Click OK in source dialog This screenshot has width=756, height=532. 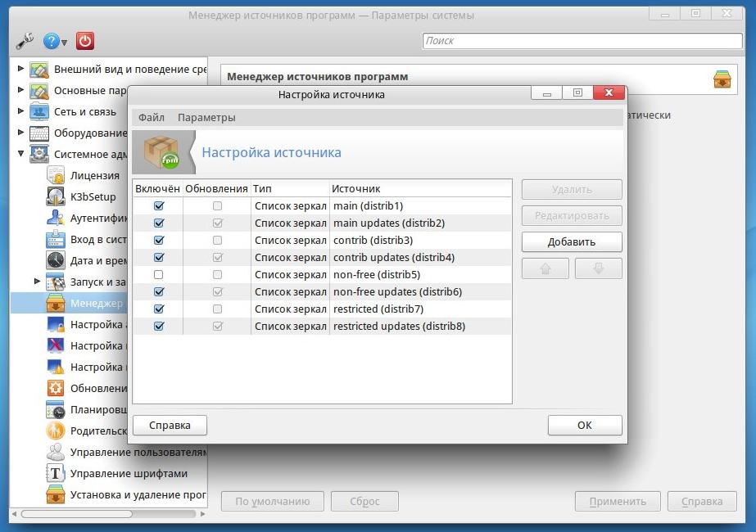(585, 426)
